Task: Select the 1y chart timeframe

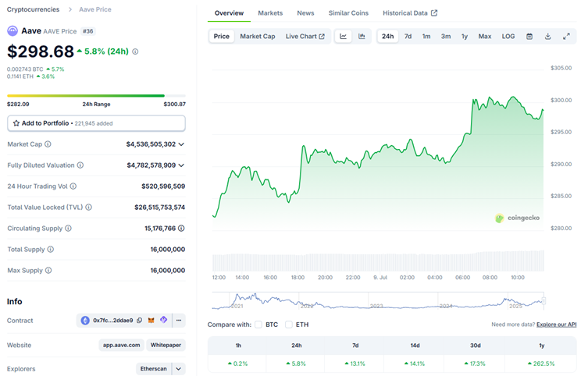Action: tap(465, 37)
